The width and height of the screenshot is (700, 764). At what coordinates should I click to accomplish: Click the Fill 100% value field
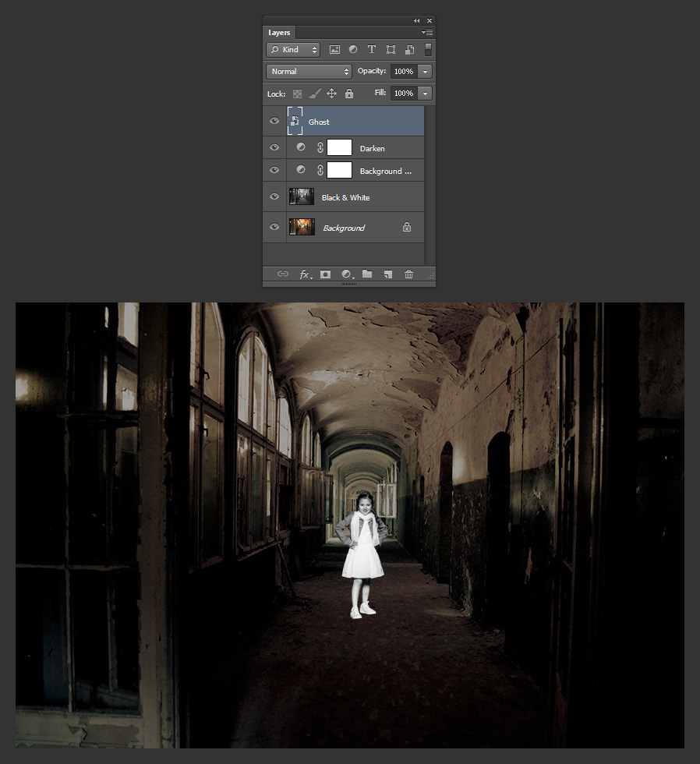[x=404, y=93]
